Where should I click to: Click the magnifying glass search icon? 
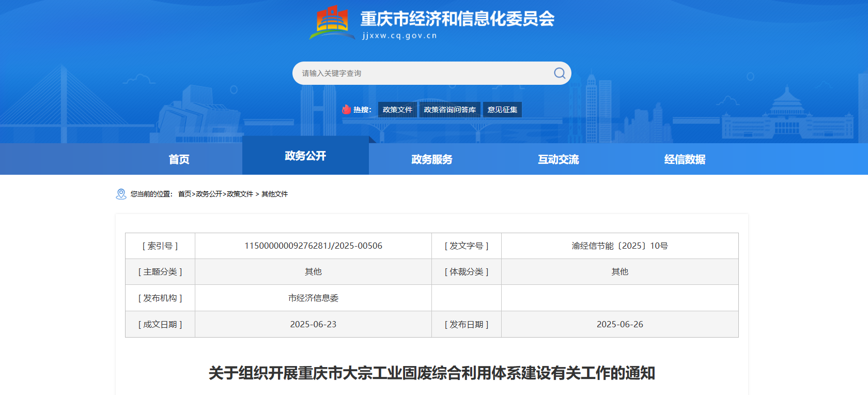tap(559, 73)
